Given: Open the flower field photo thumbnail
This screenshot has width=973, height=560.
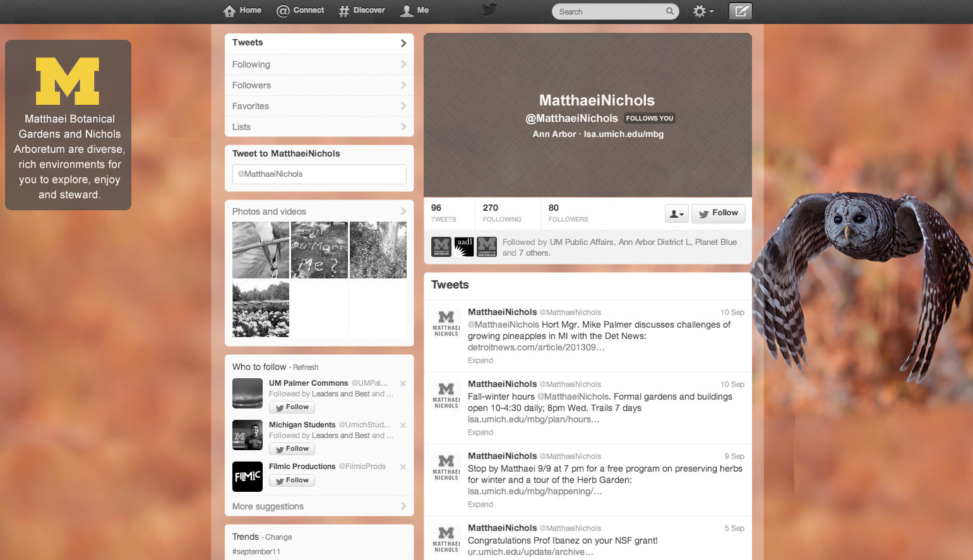Looking at the screenshot, I should pos(261,309).
